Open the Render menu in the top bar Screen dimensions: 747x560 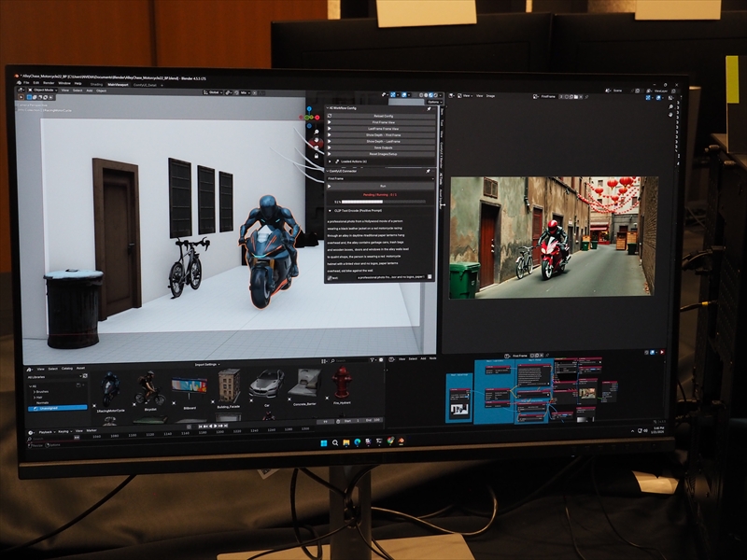click(x=49, y=83)
